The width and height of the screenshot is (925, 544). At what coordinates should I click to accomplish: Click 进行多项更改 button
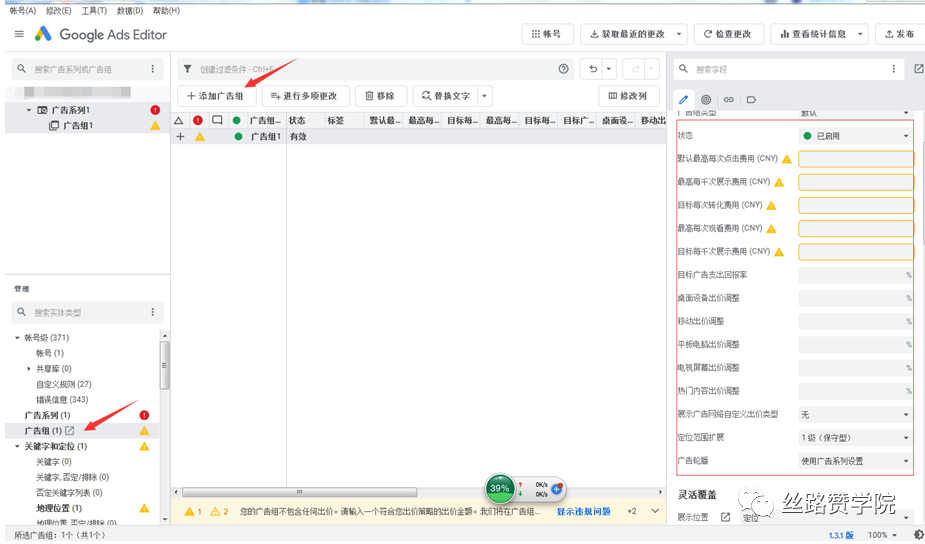point(306,96)
